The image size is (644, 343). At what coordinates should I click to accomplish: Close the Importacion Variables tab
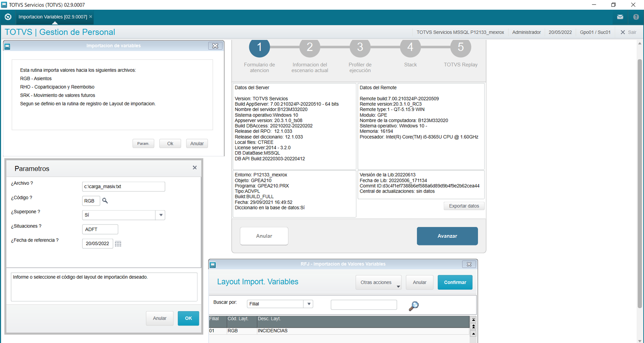pyautogui.click(x=91, y=17)
